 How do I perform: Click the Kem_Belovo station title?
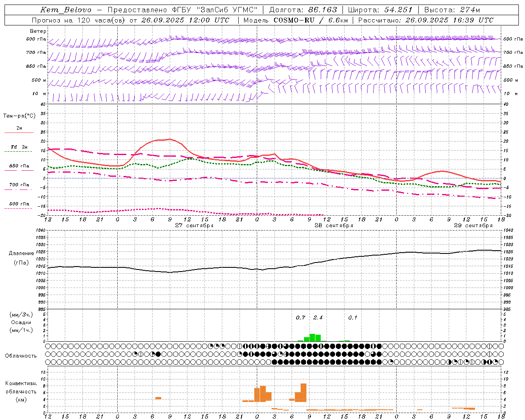pyautogui.click(x=66, y=10)
